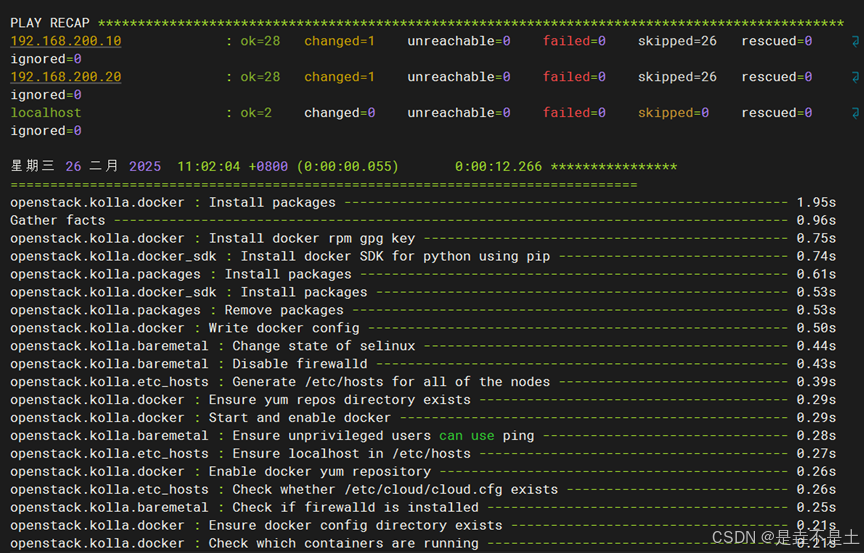This screenshot has width=864, height=553.
Task: Click openstack.kolla.packages Install packages line
Action: click(x=423, y=274)
